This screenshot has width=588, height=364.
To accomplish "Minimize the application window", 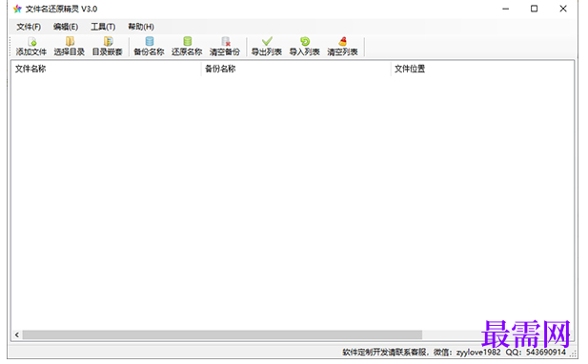I will coord(506,9).
